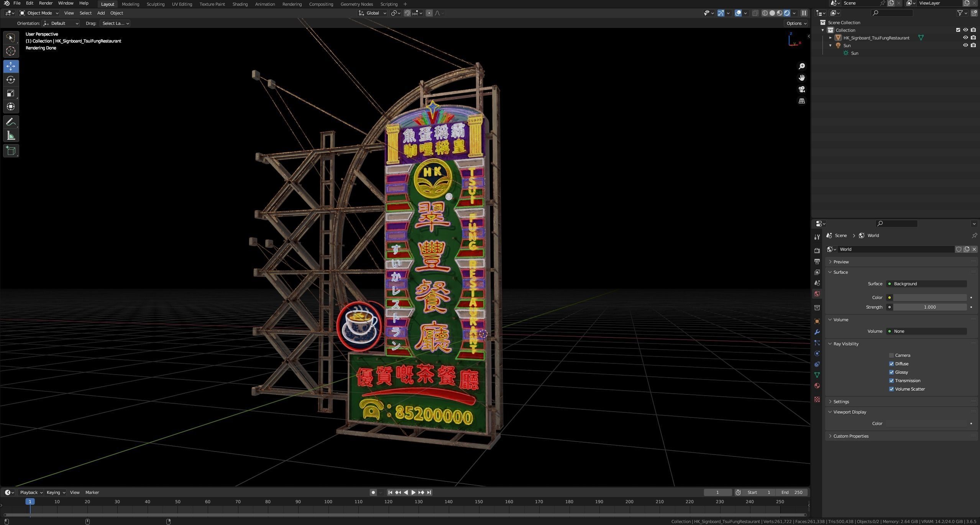Enable Camera ray visibility checkbox
980x525 pixels.
pos(891,355)
